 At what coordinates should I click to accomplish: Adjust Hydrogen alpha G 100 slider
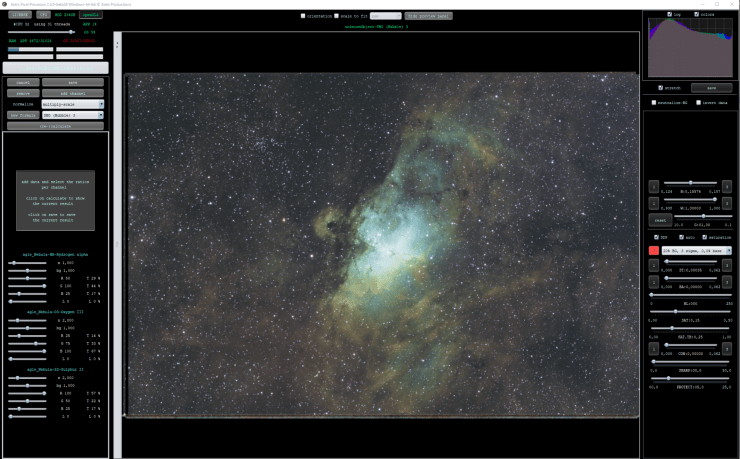27,286
